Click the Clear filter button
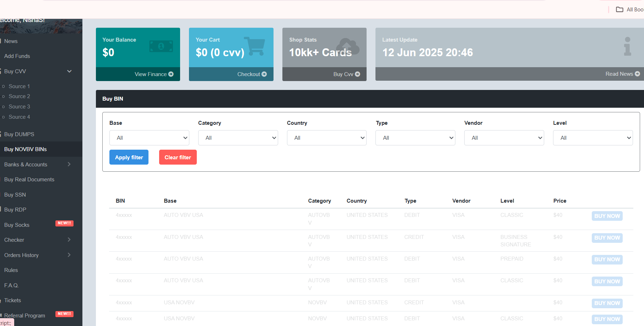Viewport: 644px width, 326px height. (x=178, y=157)
